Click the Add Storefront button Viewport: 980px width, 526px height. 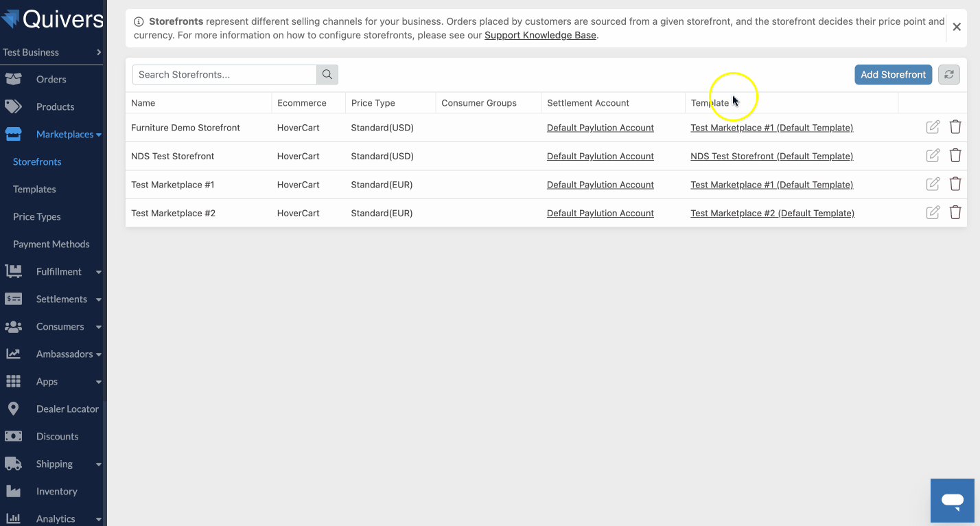click(894, 74)
